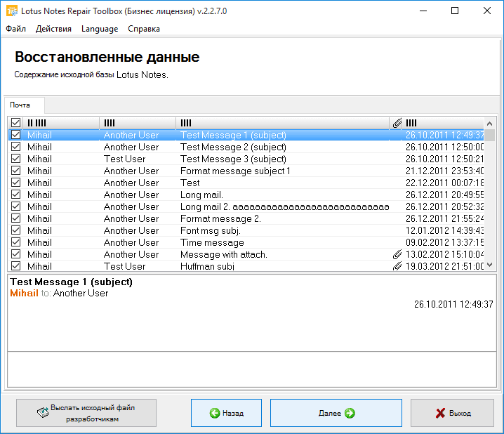Select the Test Message 3 (subject) row
The height and width of the screenshot is (434, 504).
(246, 159)
